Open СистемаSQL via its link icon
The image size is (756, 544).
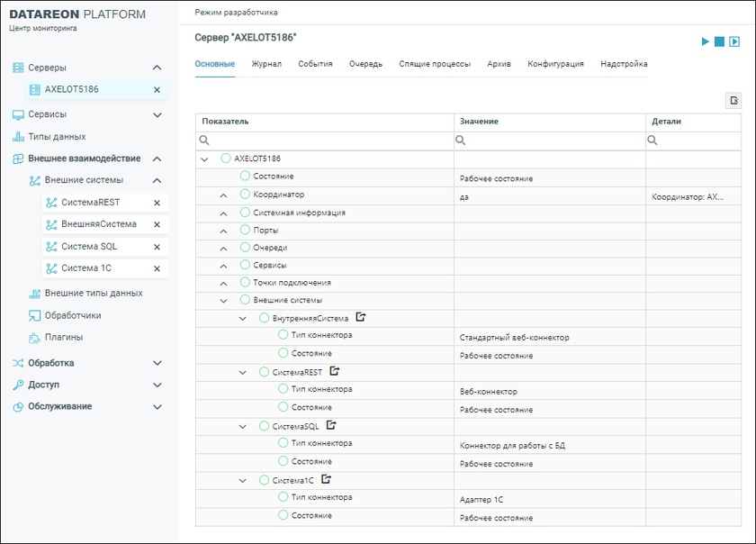coord(331,425)
